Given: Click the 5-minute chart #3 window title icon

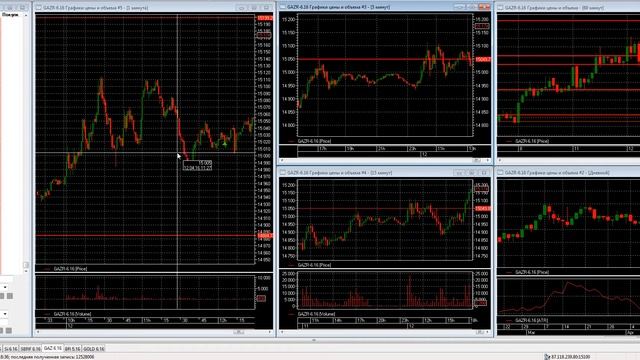Looking at the screenshot, I should click(x=282, y=7).
